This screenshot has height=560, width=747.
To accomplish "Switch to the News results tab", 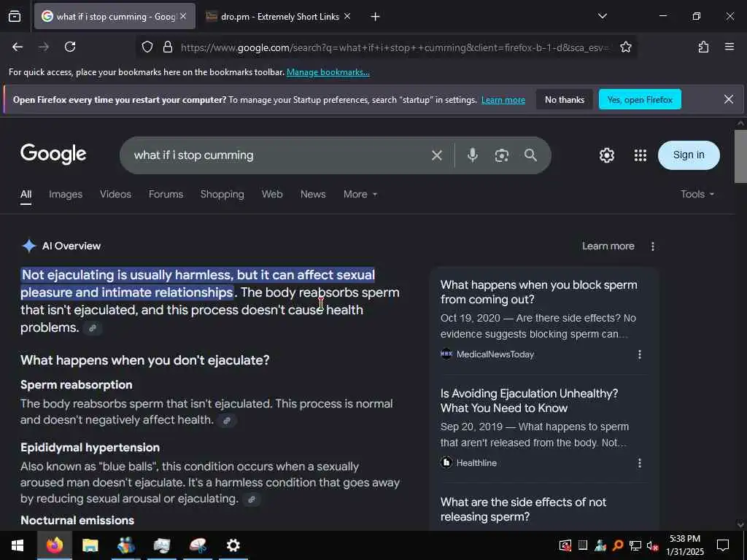I will pyautogui.click(x=313, y=194).
